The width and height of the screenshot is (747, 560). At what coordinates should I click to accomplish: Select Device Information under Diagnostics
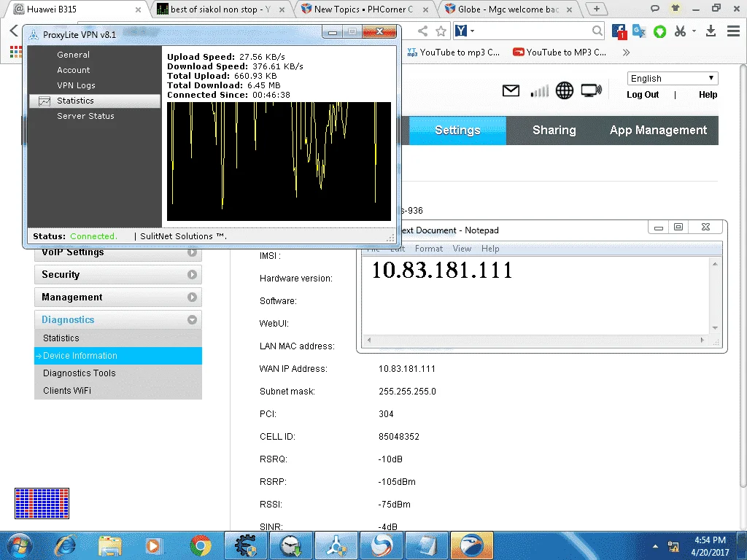pos(118,356)
